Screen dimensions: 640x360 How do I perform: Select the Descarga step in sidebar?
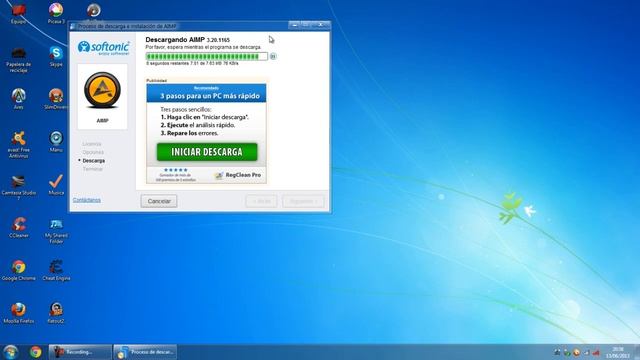pyautogui.click(x=93, y=161)
